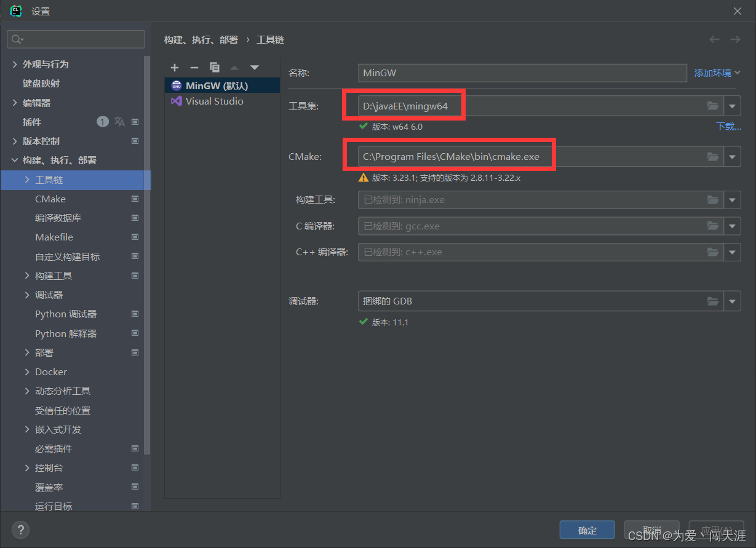756x548 pixels.
Task: Open help with question mark button
Action: [20, 530]
